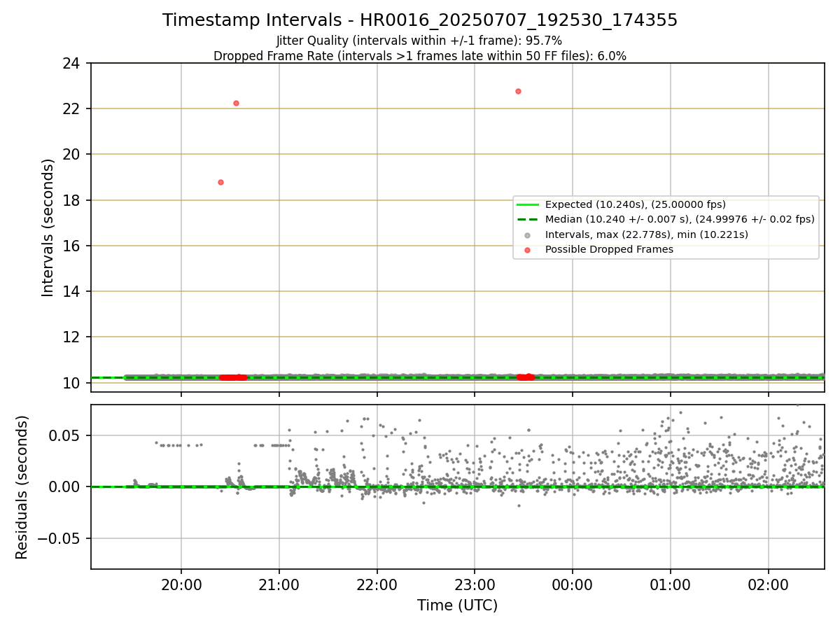Click the 00:00 x-axis tick label
The image size is (840, 630).
tap(573, 584)
